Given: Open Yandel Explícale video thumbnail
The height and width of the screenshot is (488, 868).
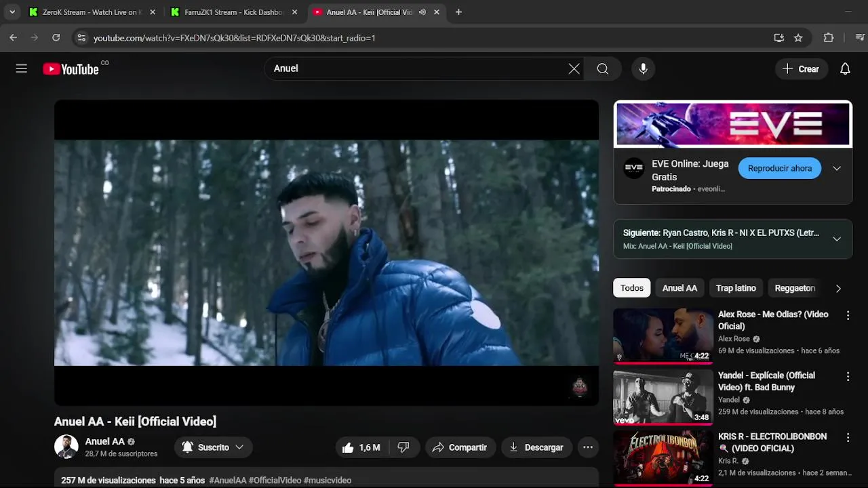Looking at the screenshot, I should coord(663,397).
